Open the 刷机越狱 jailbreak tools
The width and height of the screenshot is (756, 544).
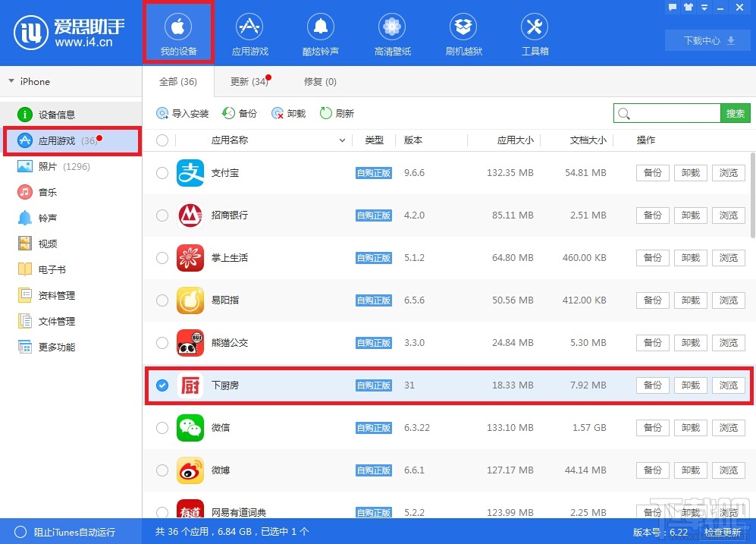tap(463, 32)
